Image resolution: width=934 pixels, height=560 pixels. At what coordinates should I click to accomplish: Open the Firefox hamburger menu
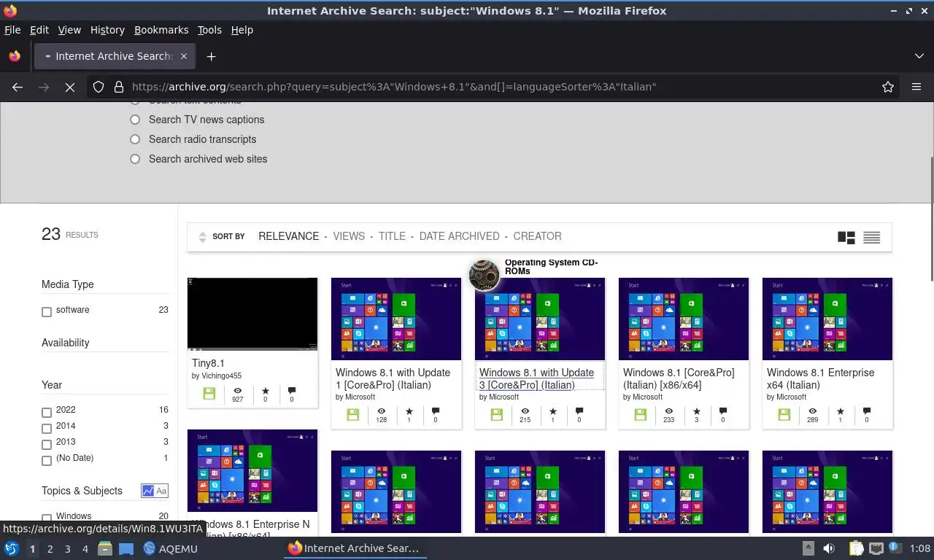pos(916,87)
